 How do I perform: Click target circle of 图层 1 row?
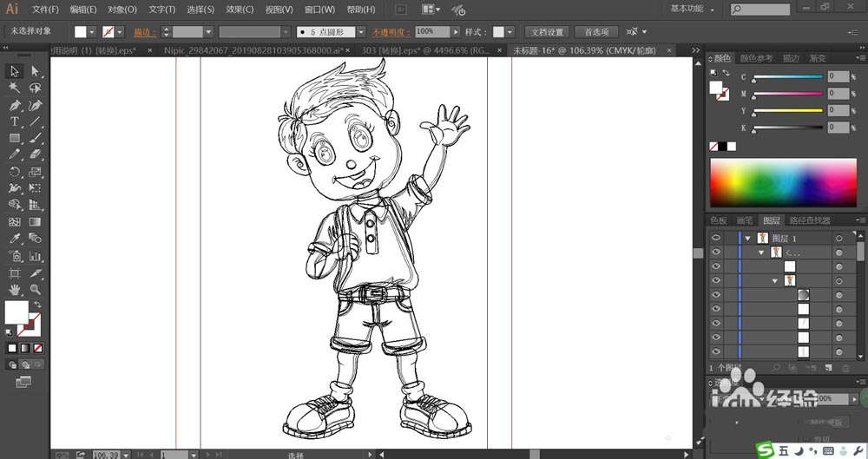839,238
